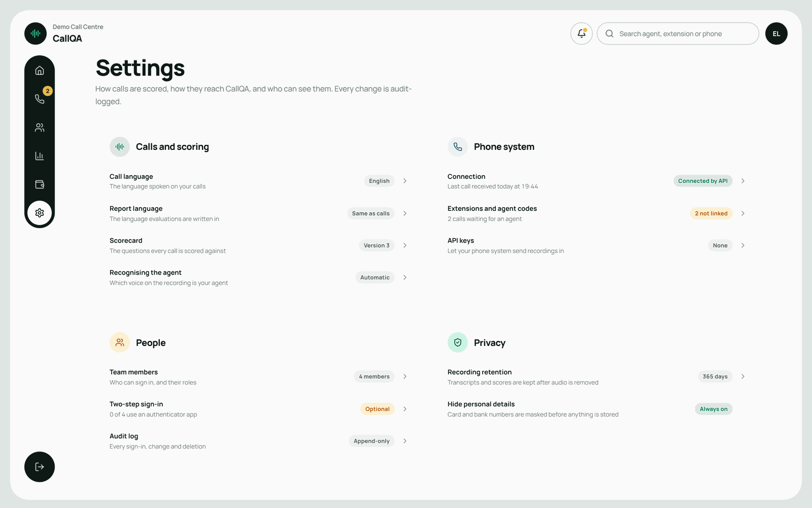Click the Automatic badge
The image size is (812, 508).
375,277
